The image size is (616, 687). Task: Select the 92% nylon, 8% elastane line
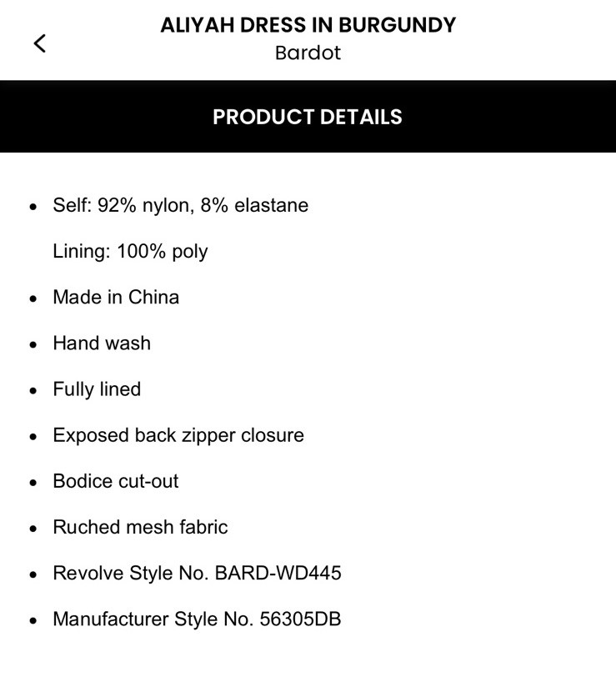(x=180, y=205)
